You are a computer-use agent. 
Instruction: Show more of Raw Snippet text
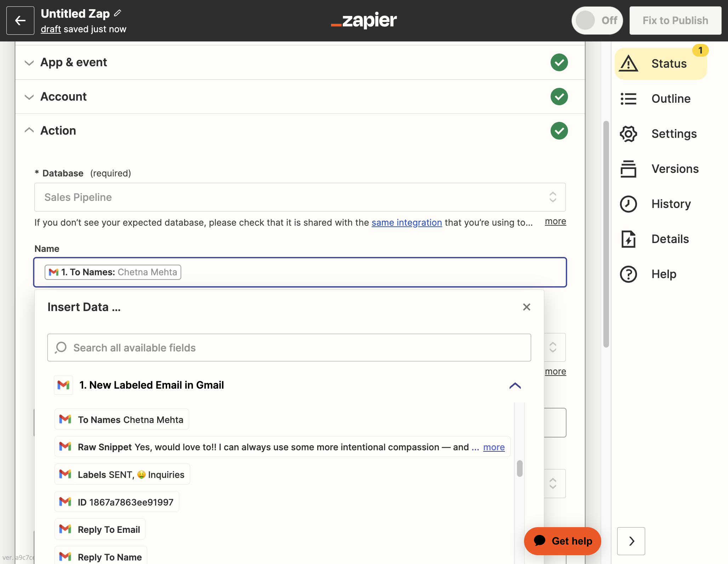[x=494, y=447]
